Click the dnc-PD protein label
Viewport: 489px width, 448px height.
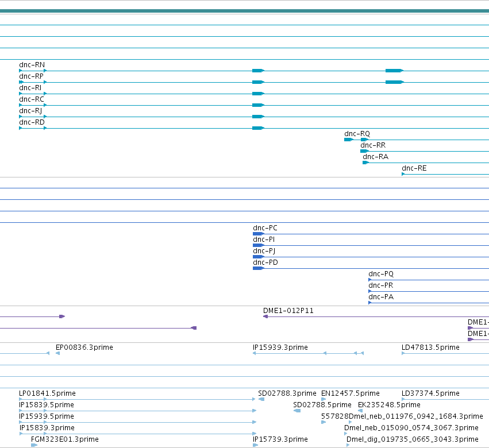click(265, 262)
